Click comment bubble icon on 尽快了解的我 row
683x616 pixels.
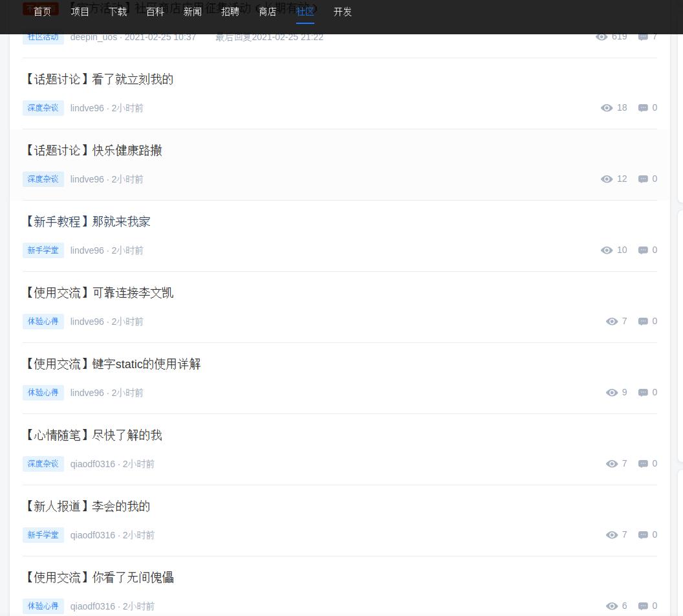643,463
